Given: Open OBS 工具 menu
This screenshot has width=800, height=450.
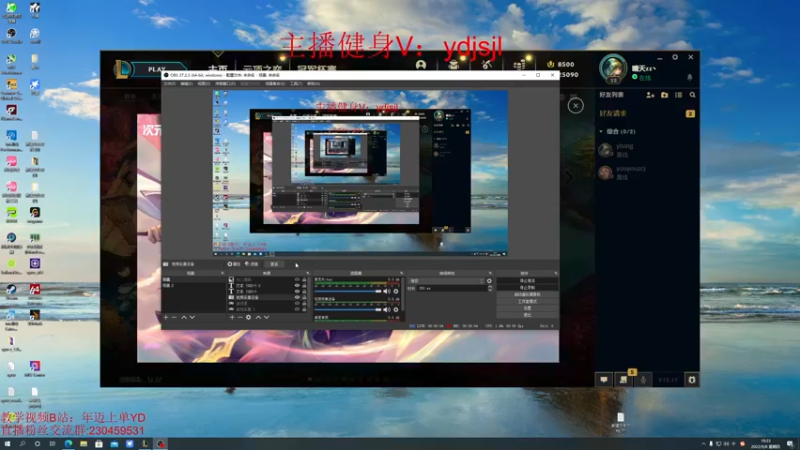Looking at the screenshot, I should [x=296, y=84].
